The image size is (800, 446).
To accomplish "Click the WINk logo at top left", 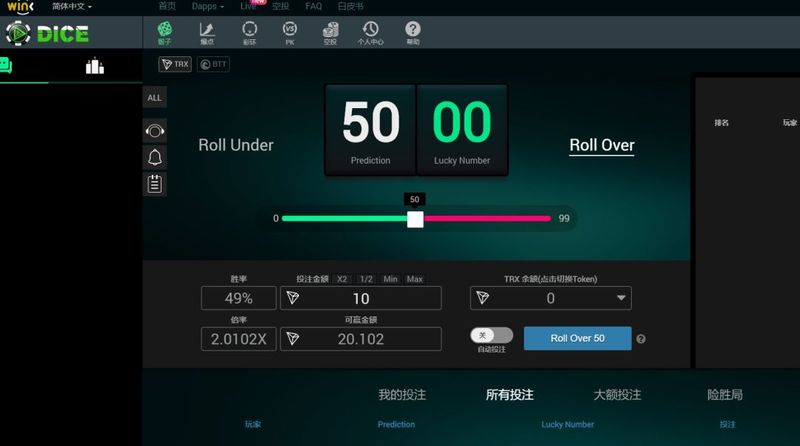I will tap(20, 7).
